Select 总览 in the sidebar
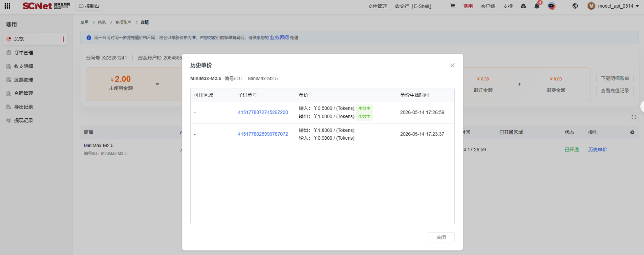The height and width of the screenshot is (255, 644). click(35, 39)
